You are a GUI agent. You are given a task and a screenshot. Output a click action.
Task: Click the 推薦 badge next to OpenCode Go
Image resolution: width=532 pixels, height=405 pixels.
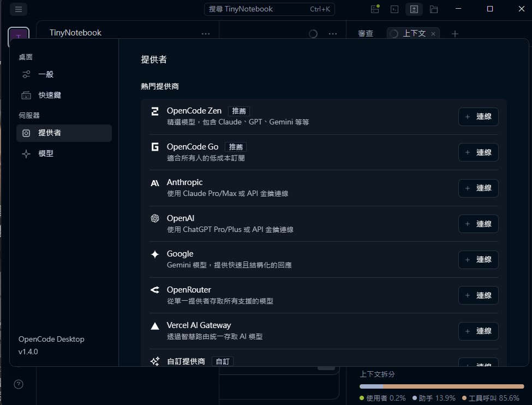click(x=236, y=147)
